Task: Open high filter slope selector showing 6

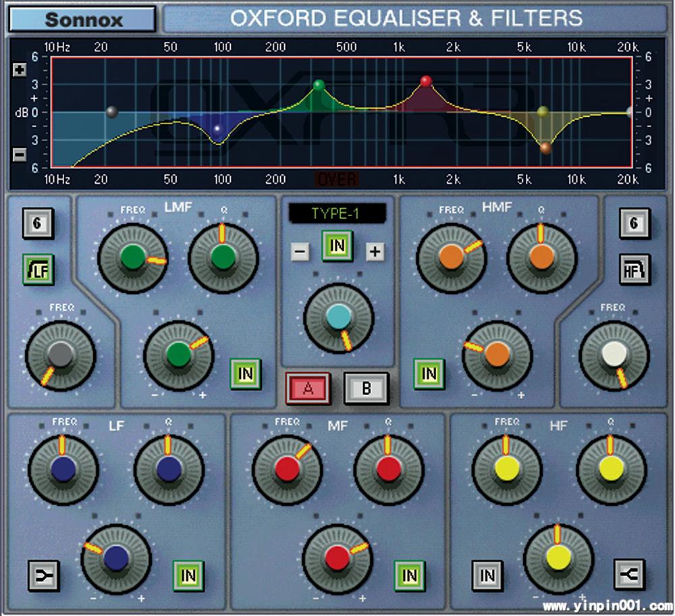Action: pyautogui.click(x=634, y=222)
